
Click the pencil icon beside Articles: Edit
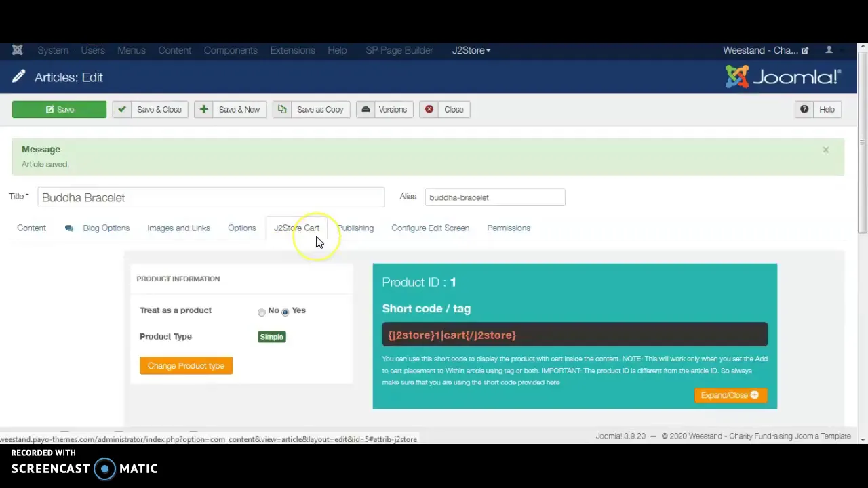pyautogui.click(x=18, y=77)
